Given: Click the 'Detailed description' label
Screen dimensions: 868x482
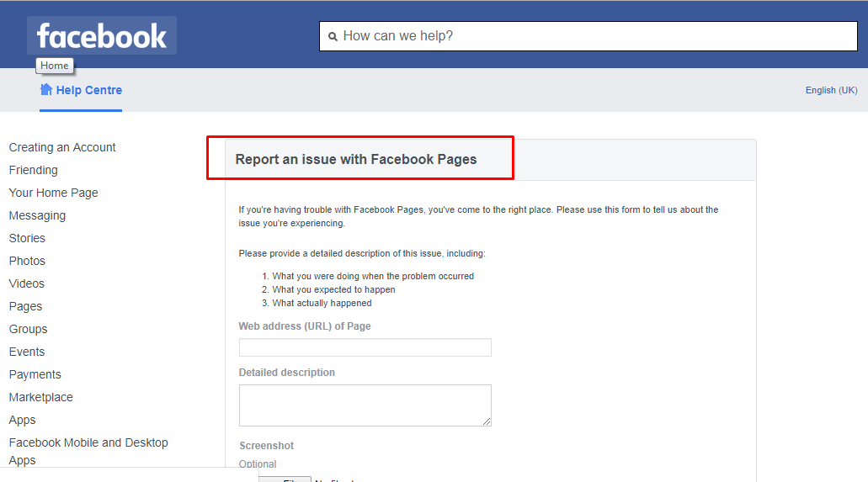Looking at the screenshot, I should (x=287, y=373).
